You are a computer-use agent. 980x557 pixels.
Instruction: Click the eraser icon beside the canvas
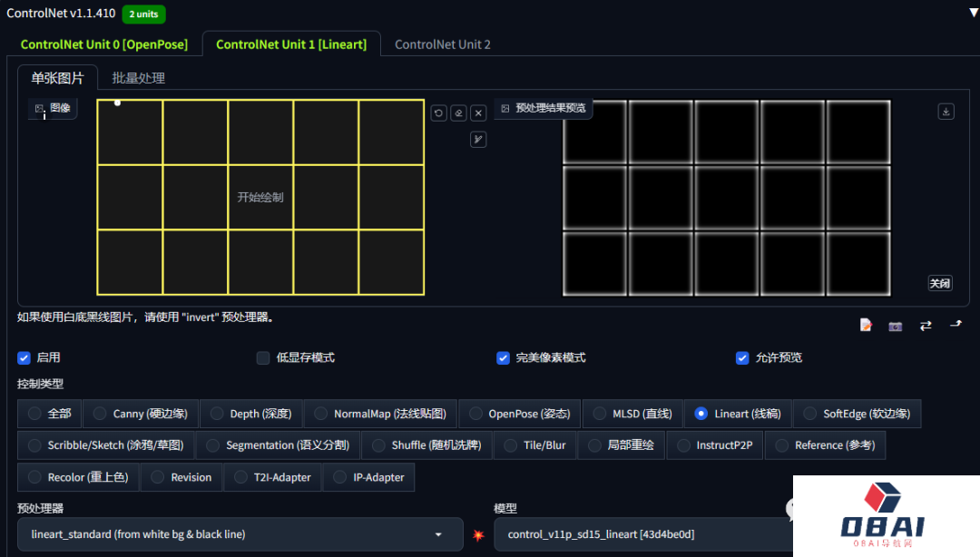pos(458,112)
